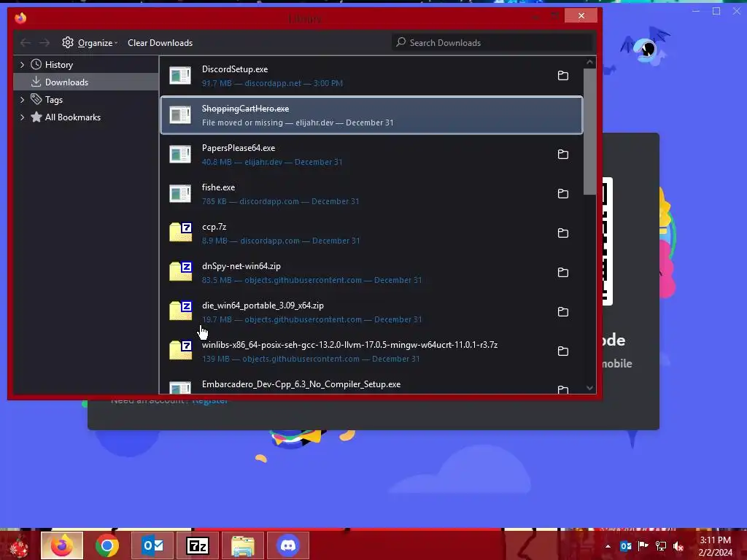Click the ShoppingCartHero.exe file icon
Screen dimensions: 747x560
[x=181, y=115]
